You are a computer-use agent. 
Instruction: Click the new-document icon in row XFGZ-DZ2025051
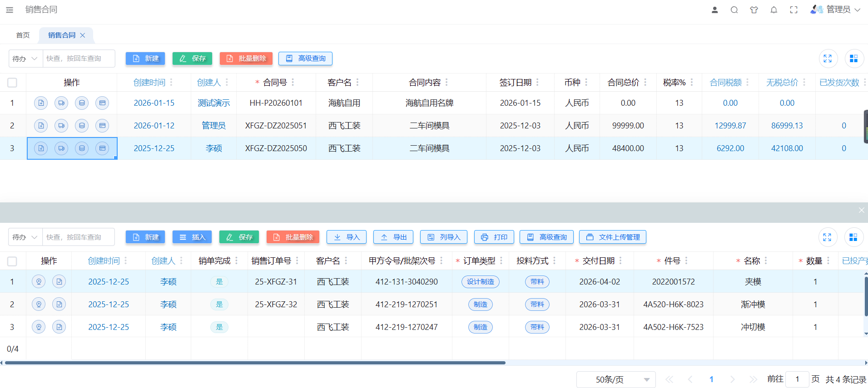pos(41,126)
